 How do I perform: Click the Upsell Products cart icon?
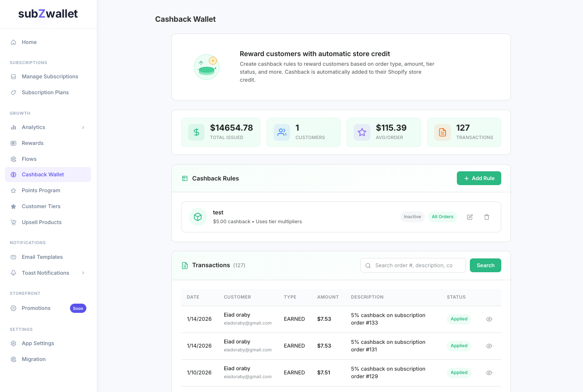13,222
